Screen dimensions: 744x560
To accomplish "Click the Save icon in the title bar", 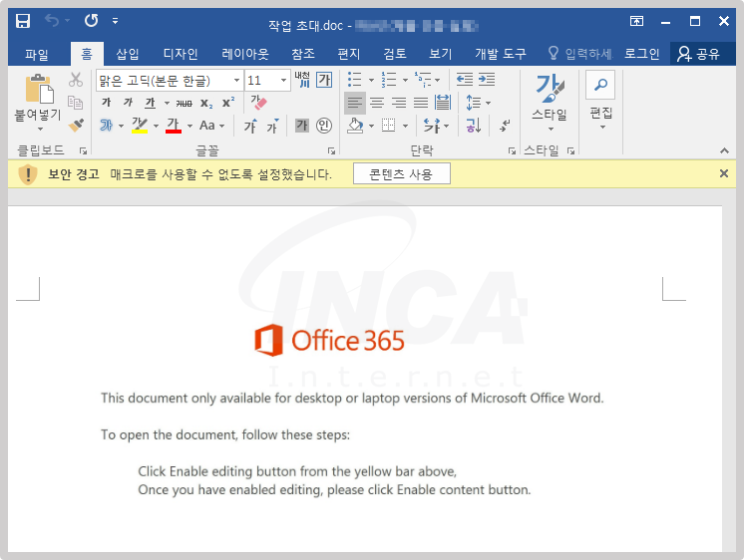I will 23,21.
